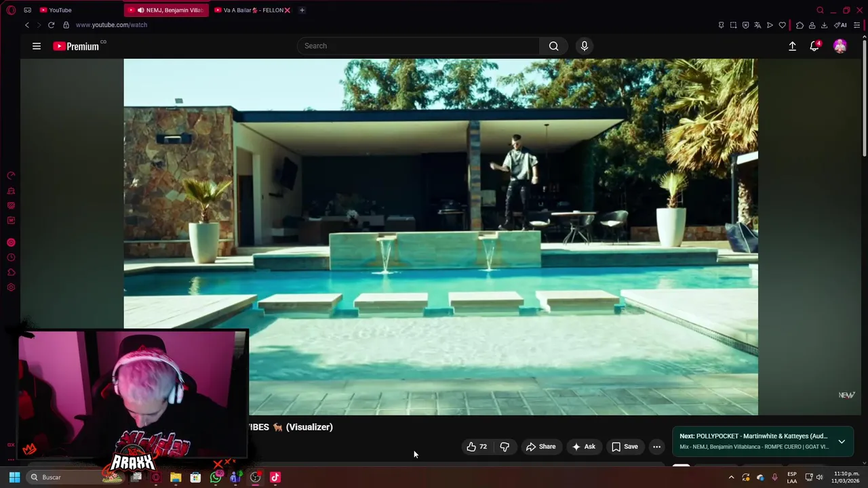Reload the current page
Image resolution: width=868 pixels, height=488 pixels.
pos(51,25)
